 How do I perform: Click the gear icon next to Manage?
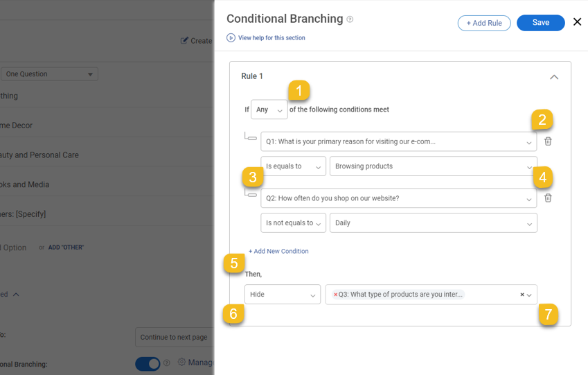pyautogui.click(x=181, y=362)
